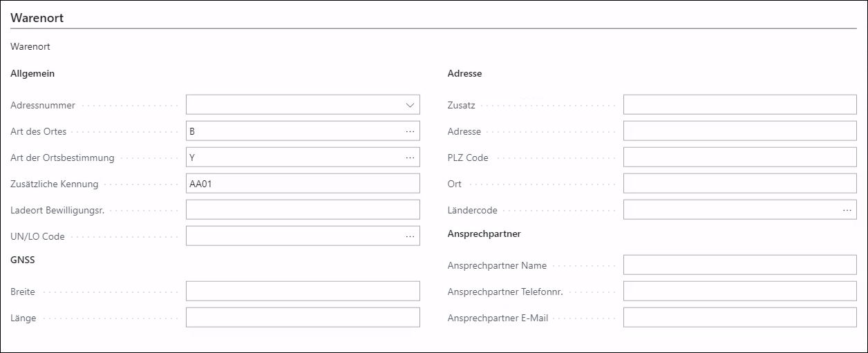Click the Ansprechpartner Name field
868x353 pixels.
[x=740, y=265]
